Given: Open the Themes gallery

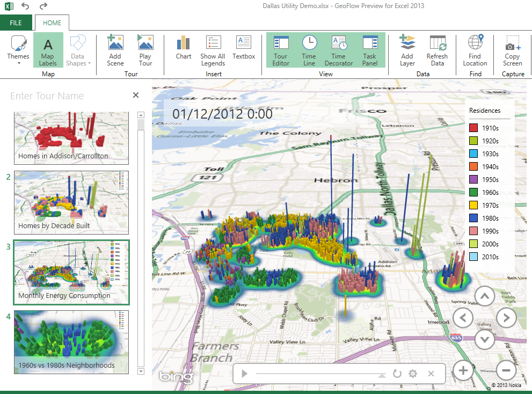Looking at the screenshot, I should [18, 50].
